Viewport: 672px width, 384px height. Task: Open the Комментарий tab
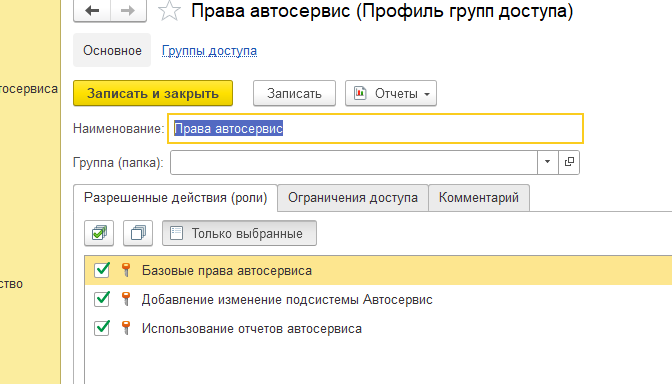click(x=479, y=198)
